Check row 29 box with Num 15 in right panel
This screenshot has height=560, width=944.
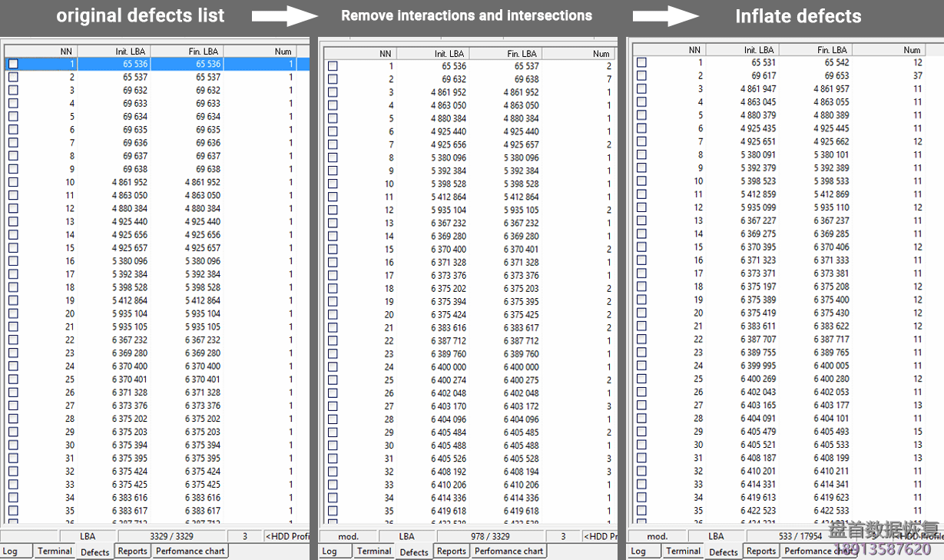[x=641, y=432]
